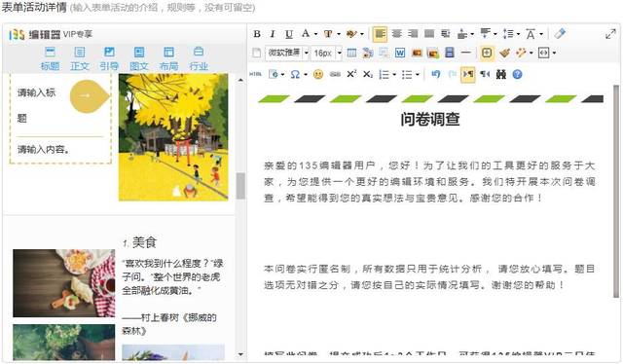Open auto-format wand dropdown arrow
Screen dimensions: 623x364
pyautogui.click(x=531, y=53)
